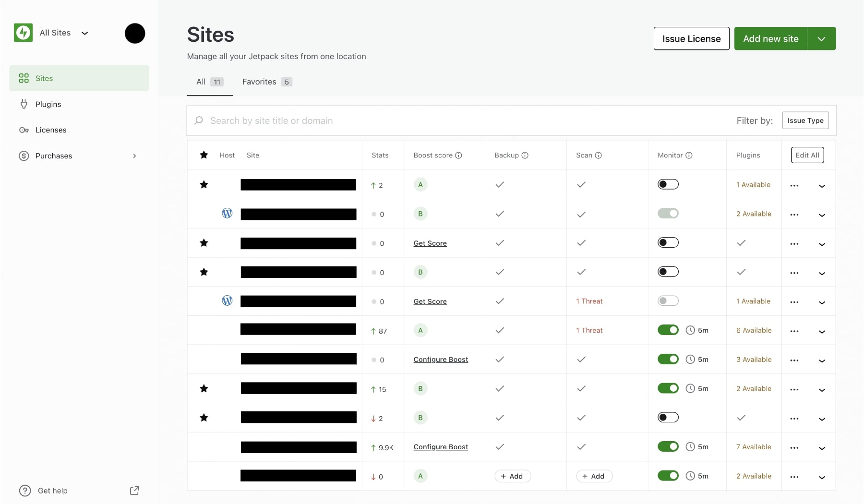Enable the Monitor toggle on the first site row
864x504 pixels.
[668, 184]
